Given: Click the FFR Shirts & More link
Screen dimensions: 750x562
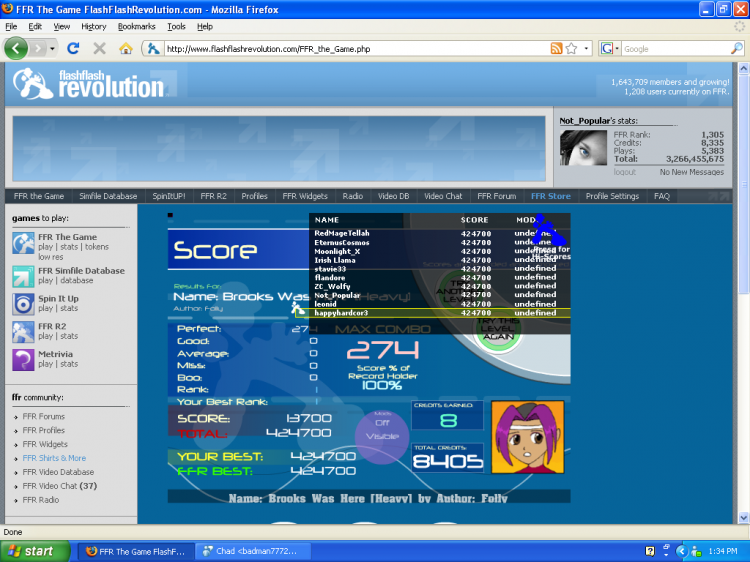Looking at the screenshot, I should coord(55,458).
